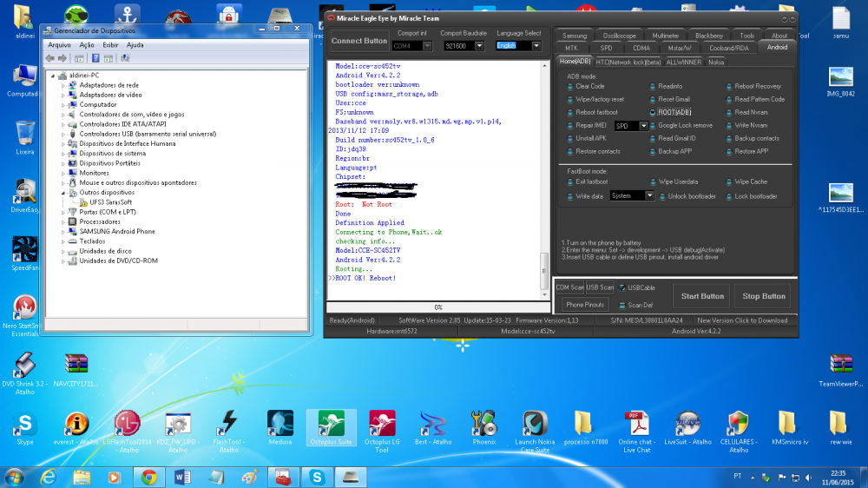Click the 0% progress bar in Miracle
This screenshot has height=488, width=868.
click(x=437, y=307)
